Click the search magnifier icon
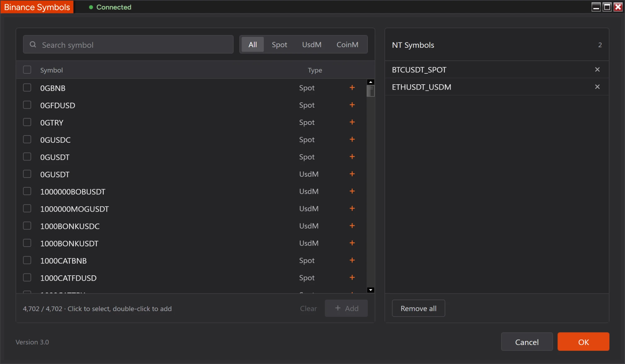This screenshot has width=625, height=364. [x=33, y=45]
